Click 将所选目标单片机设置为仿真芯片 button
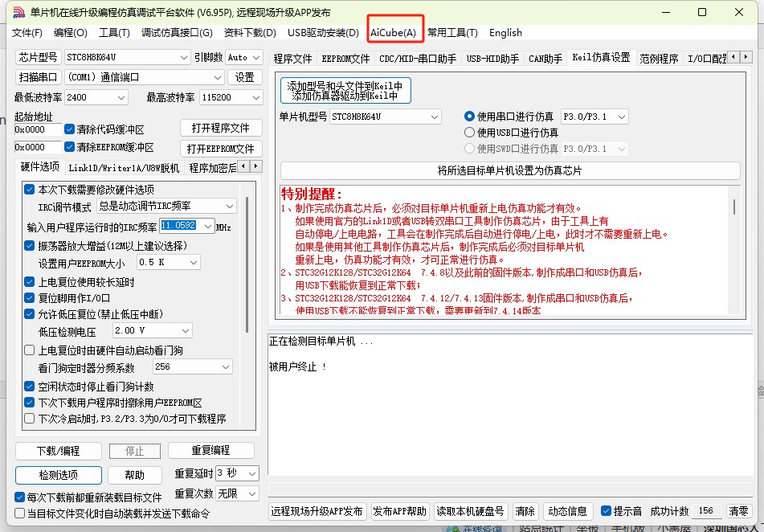 [x=509, y=170]
